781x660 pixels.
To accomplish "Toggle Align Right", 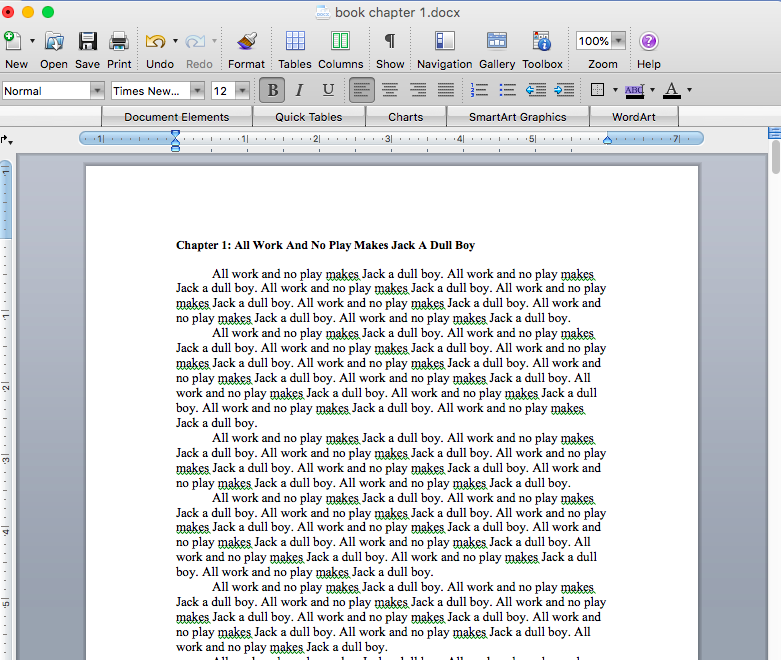I will [418, 90].
